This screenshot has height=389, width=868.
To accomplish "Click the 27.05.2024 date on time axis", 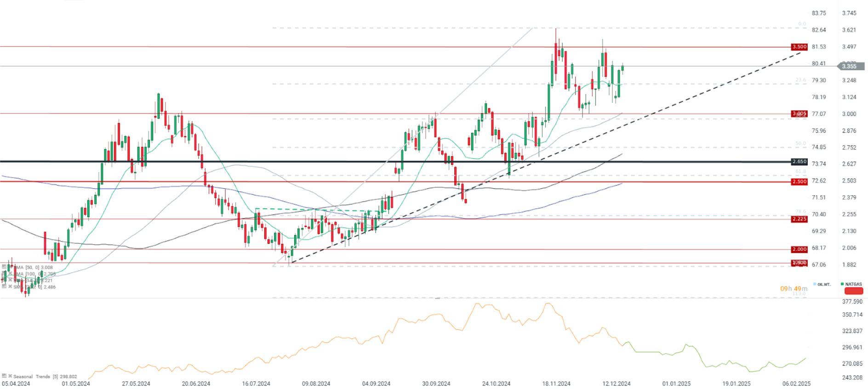I will 136,383.
